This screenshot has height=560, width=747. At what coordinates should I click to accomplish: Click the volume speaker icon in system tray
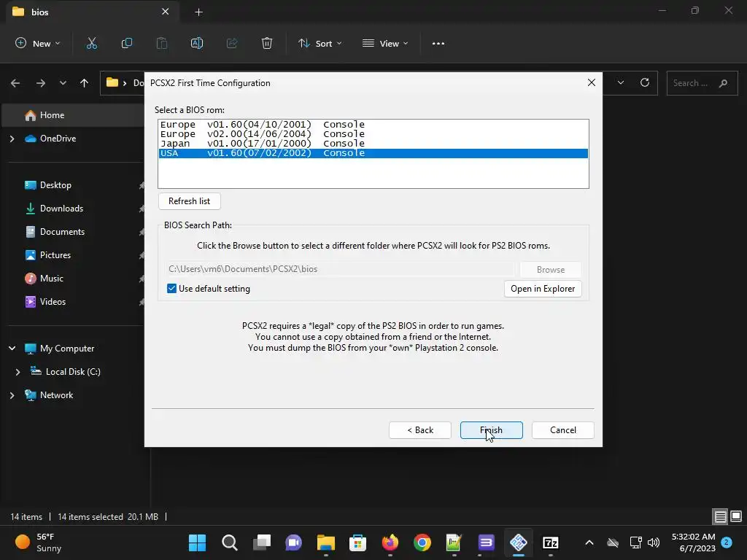tap(654, 542)
